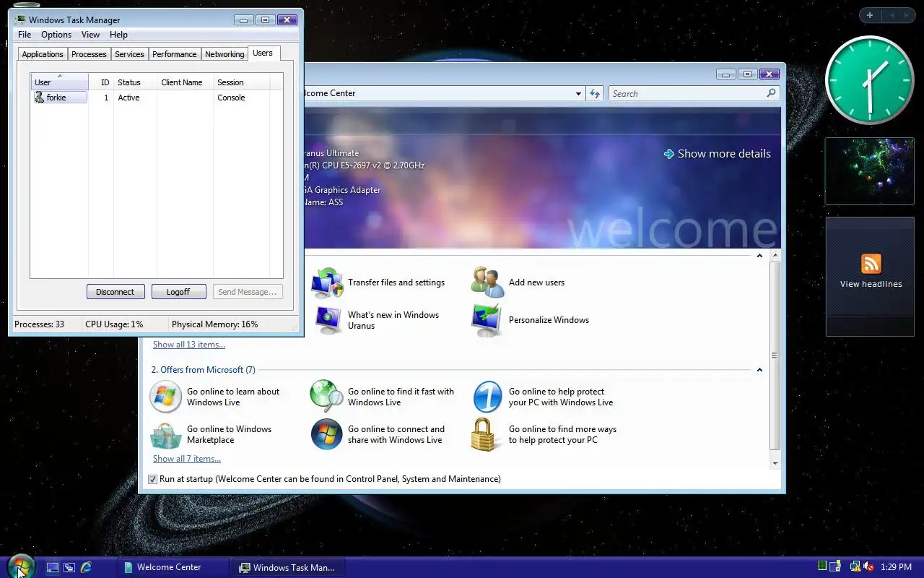Click the Show more details link text
Image resolution: width=924 pixels, height=578 pixels.
coord(724,154)
